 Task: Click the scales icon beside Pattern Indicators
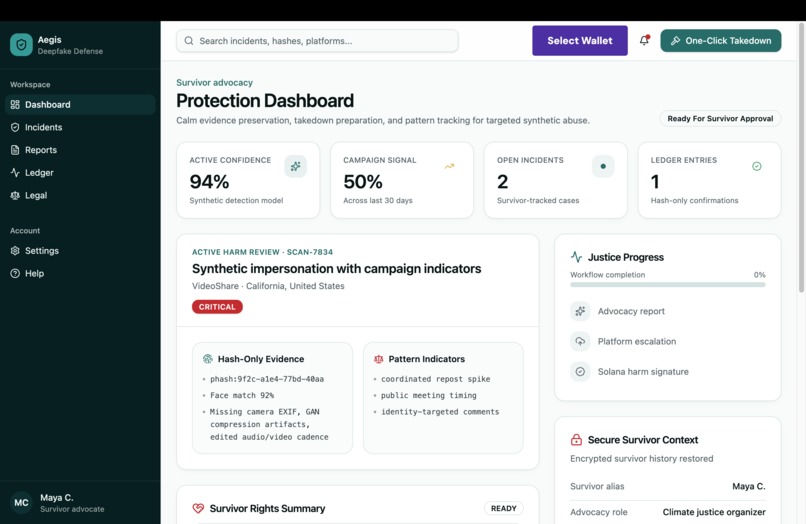pos(378,359)
